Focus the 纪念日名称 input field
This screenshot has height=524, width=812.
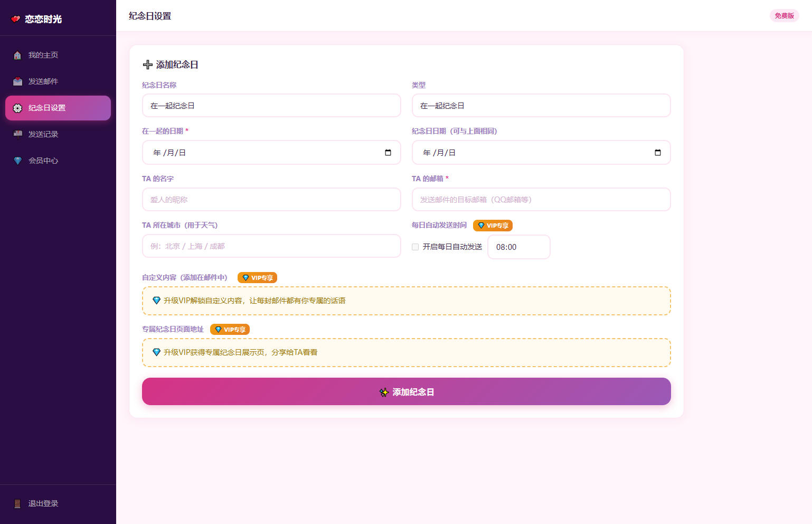click(x=271, y=106)
